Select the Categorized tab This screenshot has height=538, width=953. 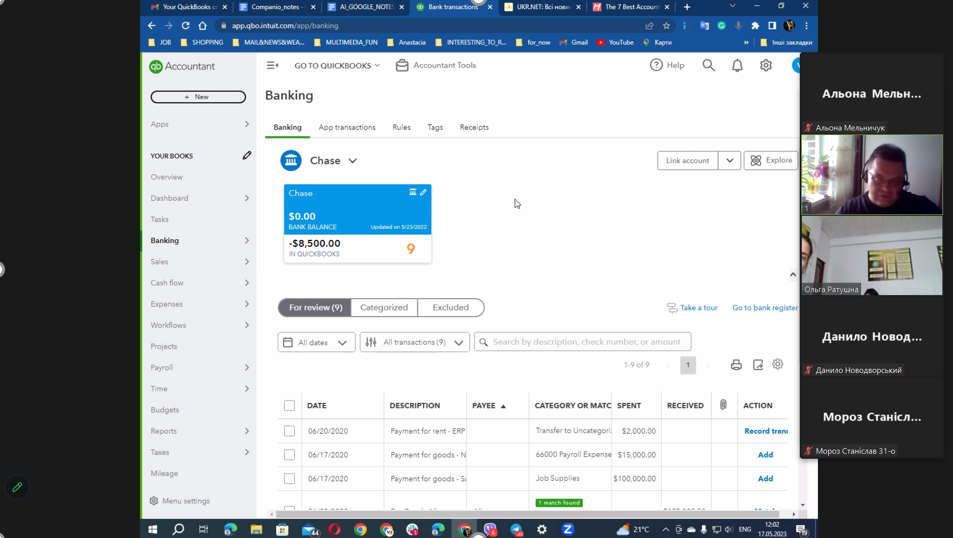click(x=384, y=308)
